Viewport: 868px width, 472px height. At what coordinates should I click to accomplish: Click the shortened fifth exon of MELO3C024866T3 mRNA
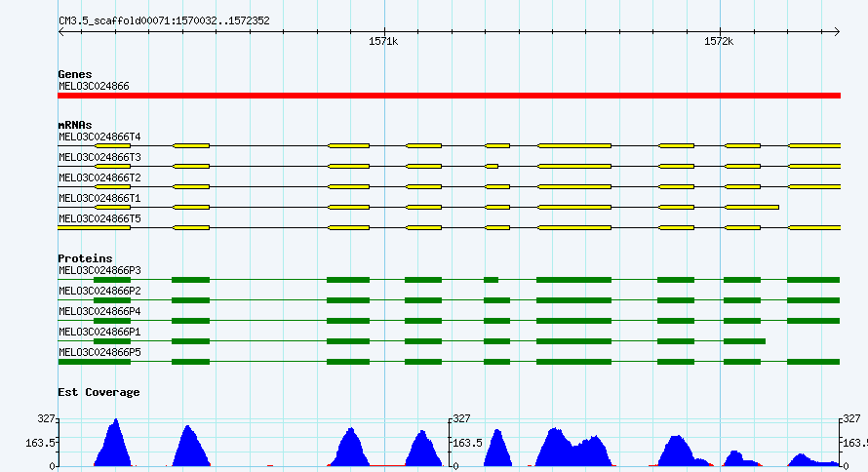click(492, 166)
